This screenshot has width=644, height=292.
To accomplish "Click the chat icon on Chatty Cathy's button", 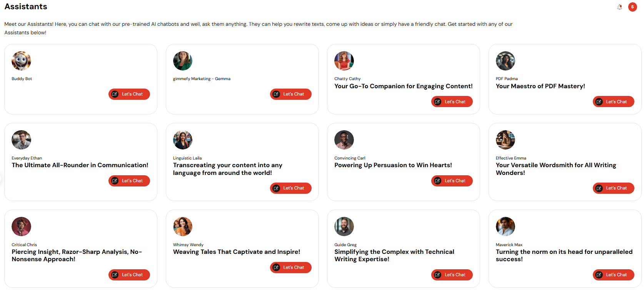I will (x=437, y=102).
